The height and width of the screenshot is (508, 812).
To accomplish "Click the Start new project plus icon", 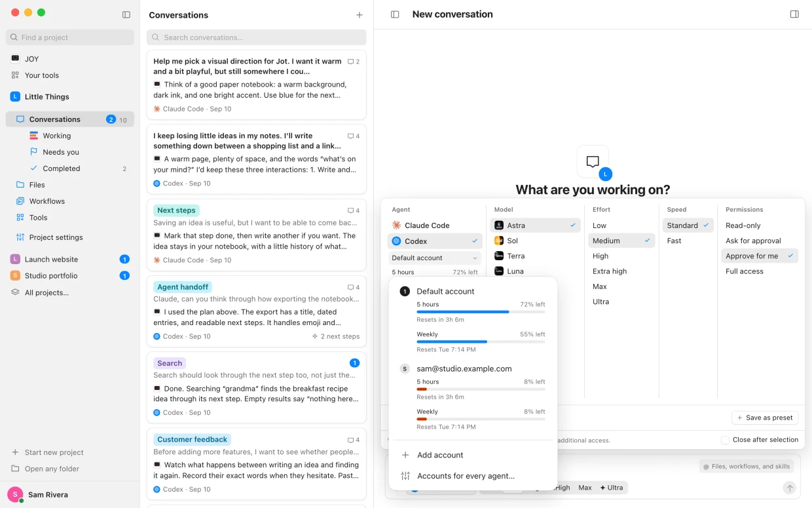I will pyautogui.click(x=15, y=452).
